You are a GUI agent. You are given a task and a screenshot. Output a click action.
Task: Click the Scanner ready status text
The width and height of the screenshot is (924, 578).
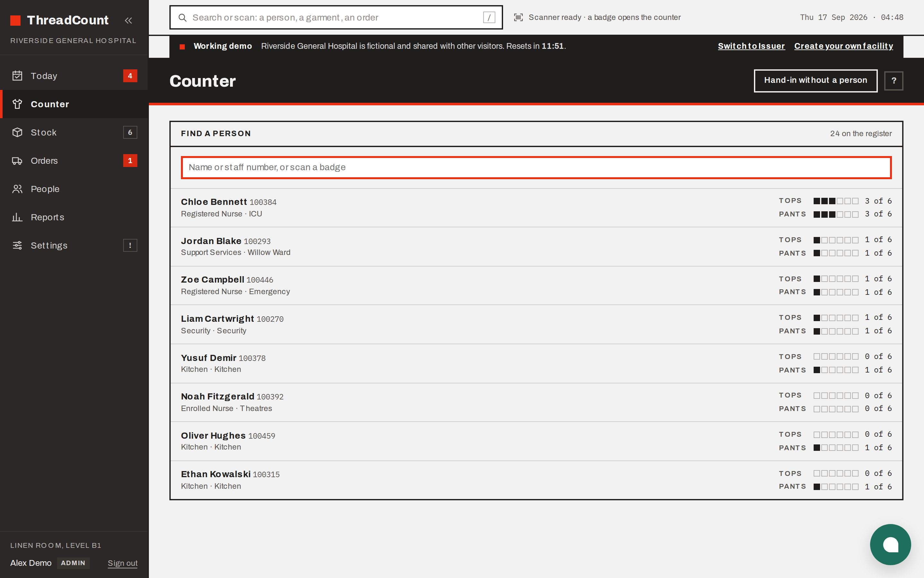tap(604, 17)
